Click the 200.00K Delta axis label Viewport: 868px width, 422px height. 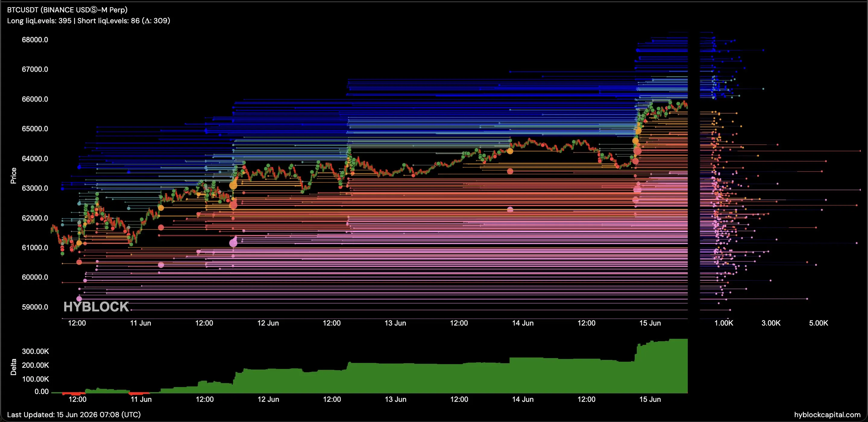pos(35,365)
